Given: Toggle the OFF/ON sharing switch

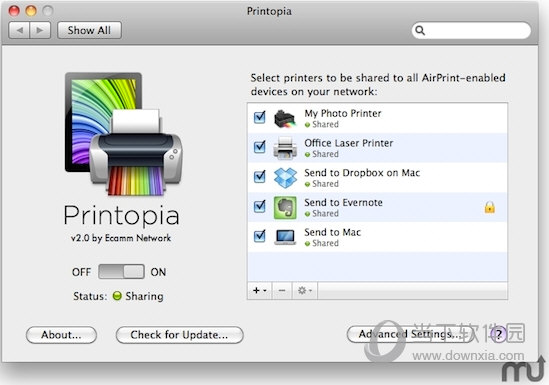Looking at the screenshot, I should [121, 272].
